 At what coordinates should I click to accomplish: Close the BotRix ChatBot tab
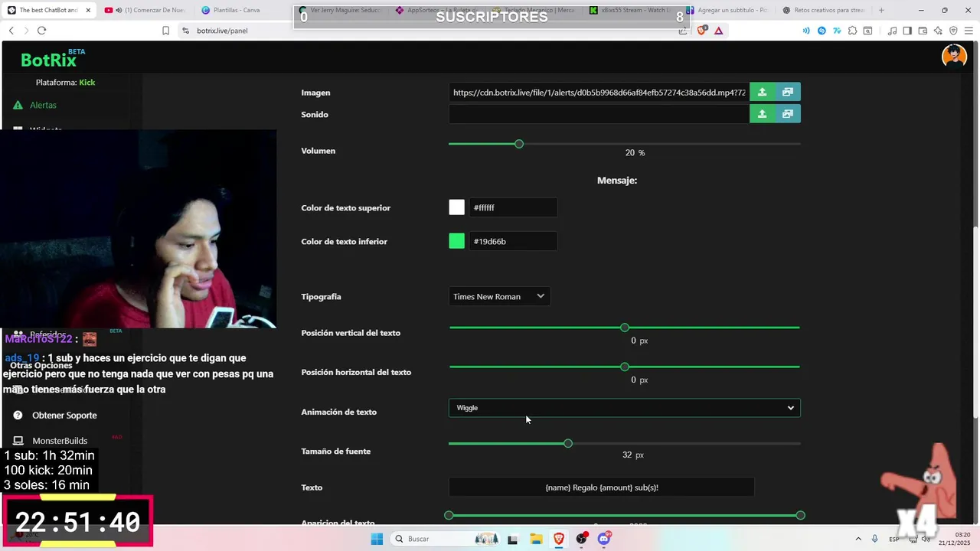coord(88,10)
